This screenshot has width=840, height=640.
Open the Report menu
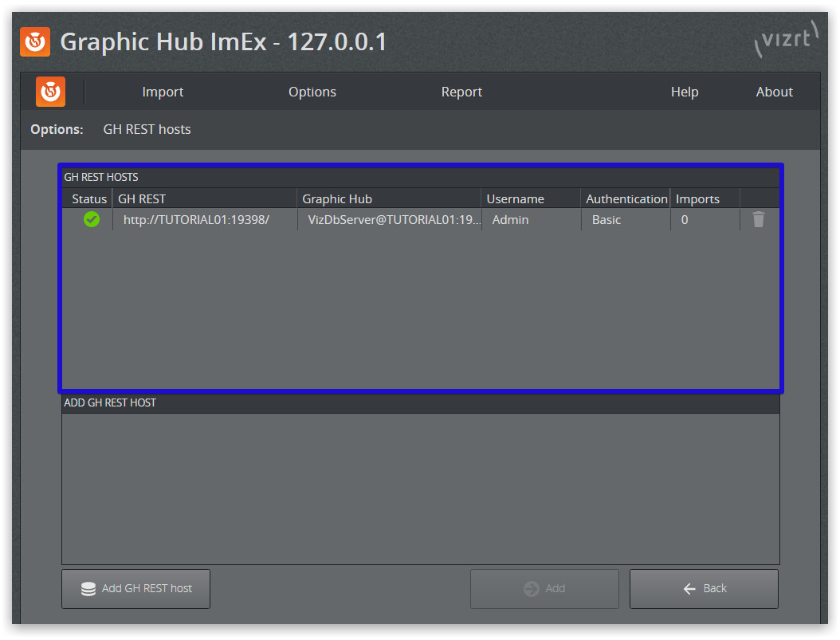tap(461, 92)
